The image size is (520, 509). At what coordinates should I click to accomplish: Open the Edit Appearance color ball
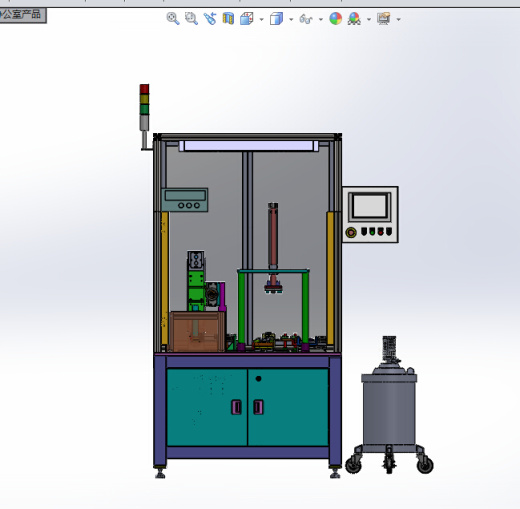tap(336, 19)
